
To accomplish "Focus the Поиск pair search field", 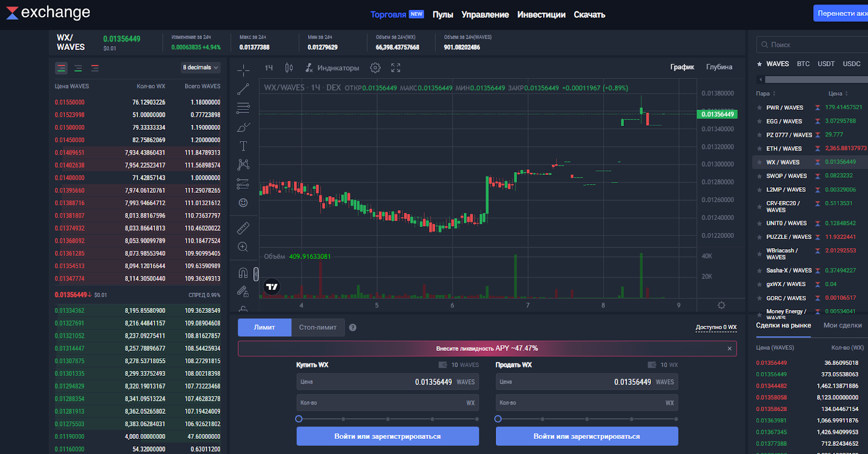I will click(x=812, y=45).
